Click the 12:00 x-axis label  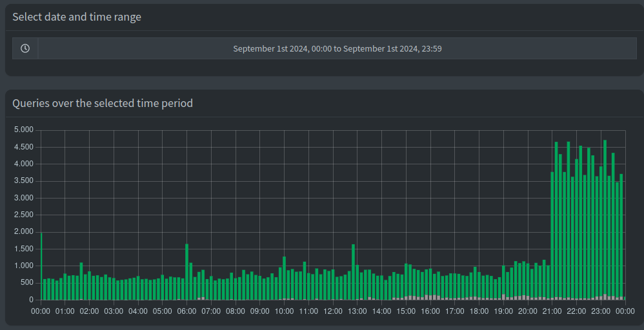(x=333, y=311)
